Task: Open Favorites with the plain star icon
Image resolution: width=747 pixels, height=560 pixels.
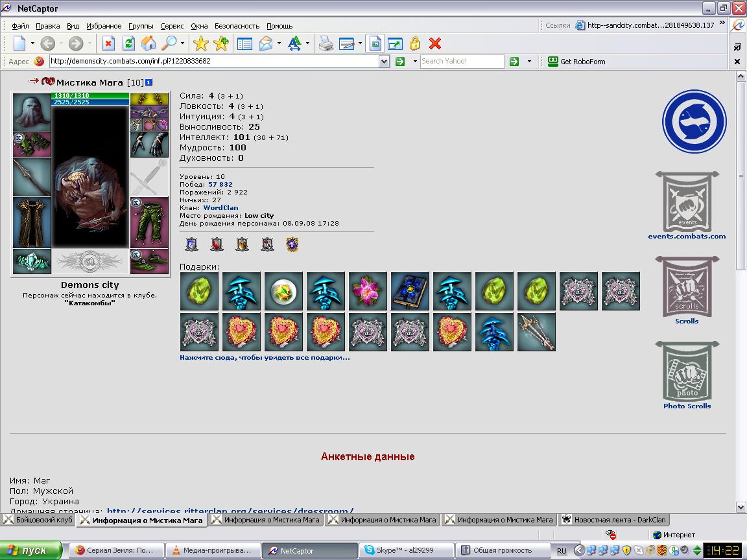Action: (200, 44)
